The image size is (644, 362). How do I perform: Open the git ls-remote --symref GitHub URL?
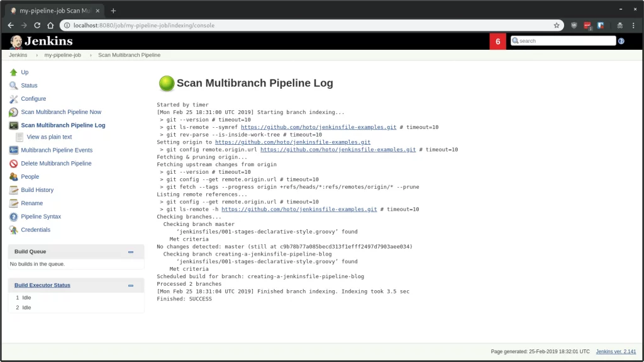click(319, 127)
